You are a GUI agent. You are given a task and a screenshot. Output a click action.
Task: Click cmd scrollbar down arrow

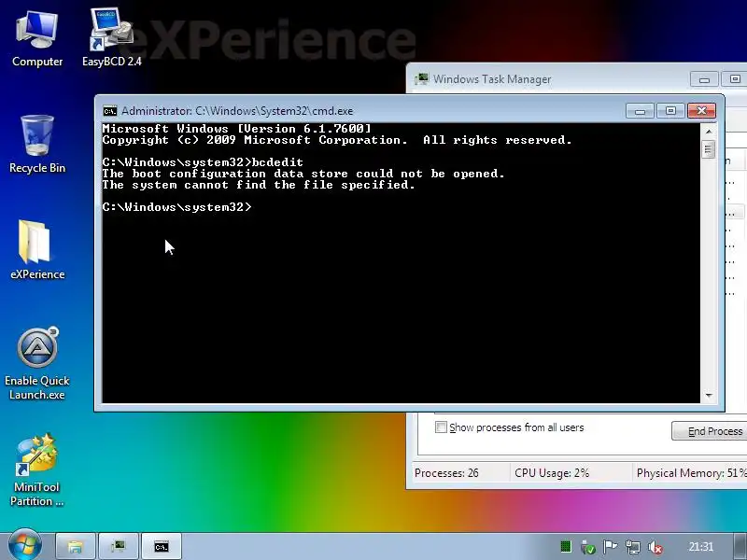(x=709, y=395)
